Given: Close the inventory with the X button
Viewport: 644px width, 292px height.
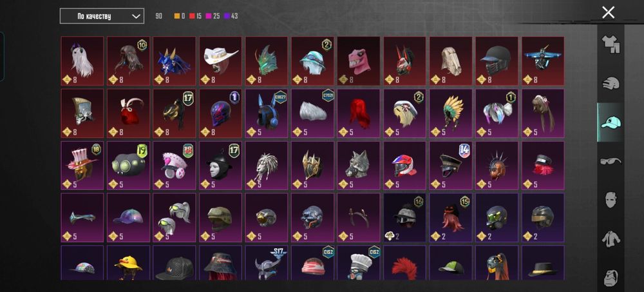Looking at the screenshot, I should pyautogui.click(x=609, y=13).
